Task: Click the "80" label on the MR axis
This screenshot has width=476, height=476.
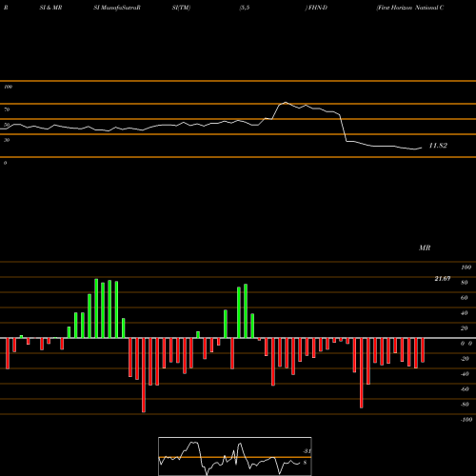Action: [464, 283]
